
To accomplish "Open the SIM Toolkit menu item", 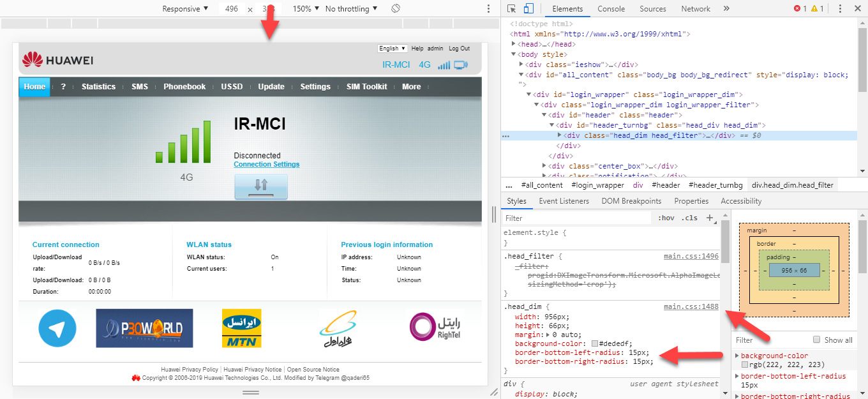I will pos(367,87).
